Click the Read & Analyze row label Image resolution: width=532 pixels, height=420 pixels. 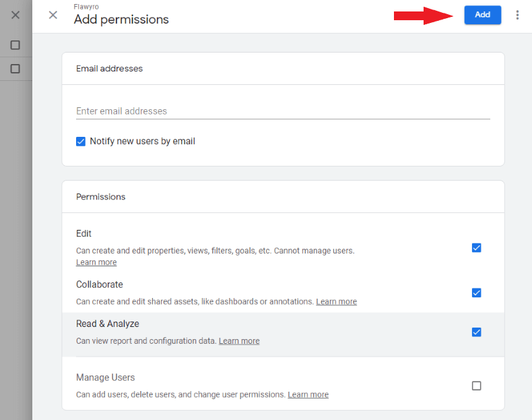point(108,324)
